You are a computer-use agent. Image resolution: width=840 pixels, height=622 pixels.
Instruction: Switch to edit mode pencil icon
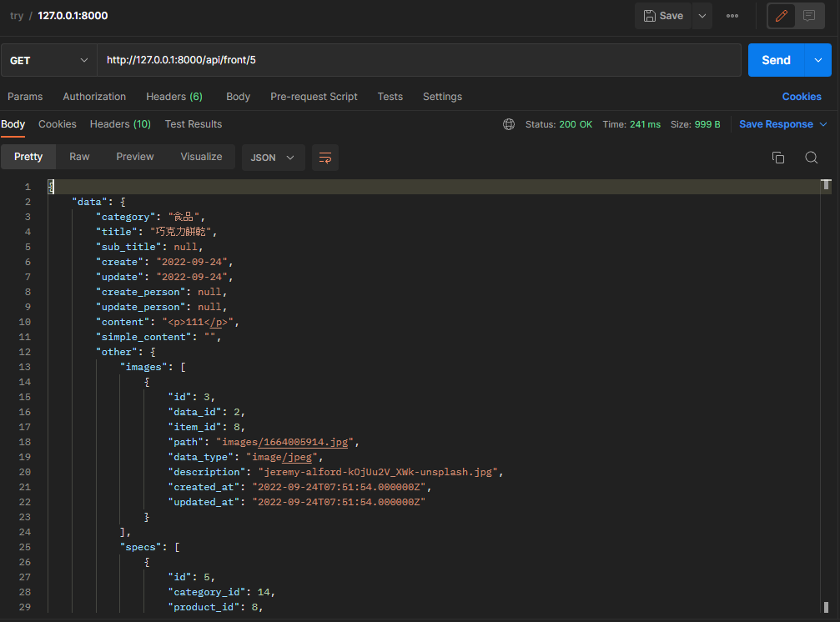tap(781, 16)
